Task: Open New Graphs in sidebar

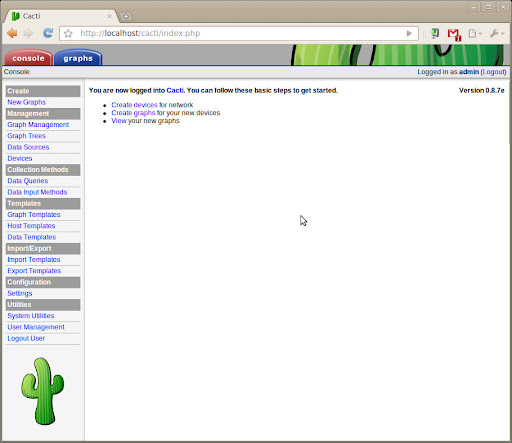Action: [27, 102]
